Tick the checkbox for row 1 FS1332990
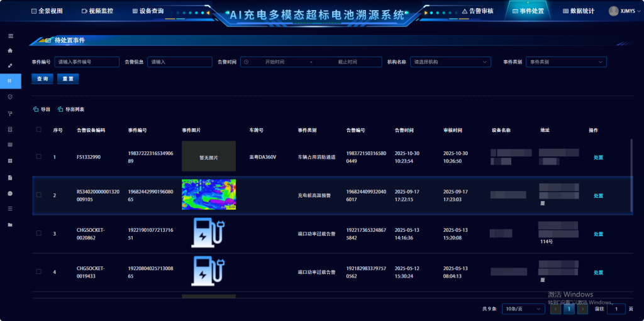 (39, 156)
